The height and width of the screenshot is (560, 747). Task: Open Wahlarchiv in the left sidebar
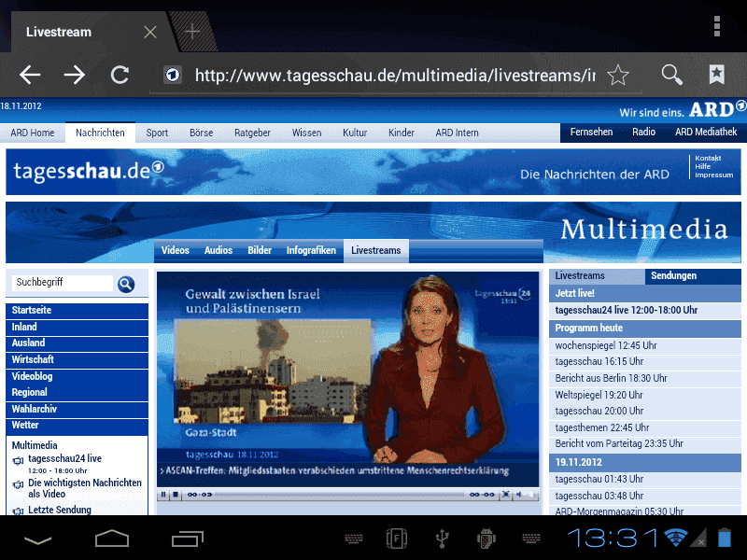78,409
